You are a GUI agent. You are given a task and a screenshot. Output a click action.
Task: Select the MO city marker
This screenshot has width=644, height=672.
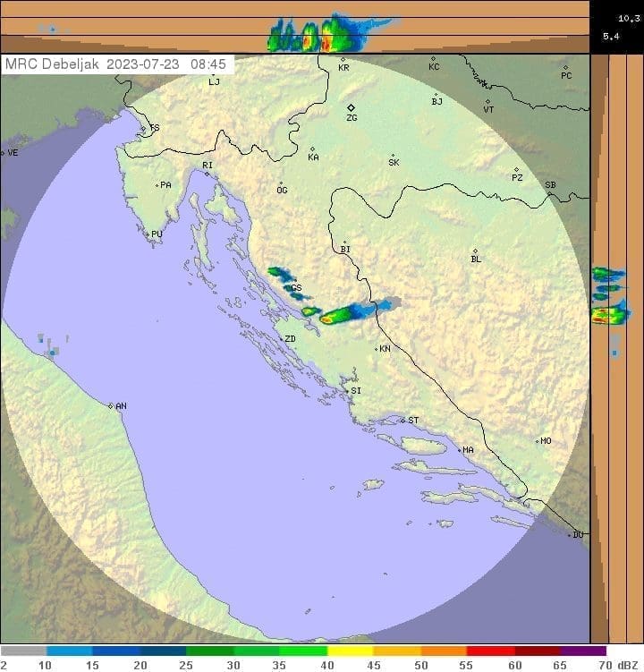[x=538, y=441]
